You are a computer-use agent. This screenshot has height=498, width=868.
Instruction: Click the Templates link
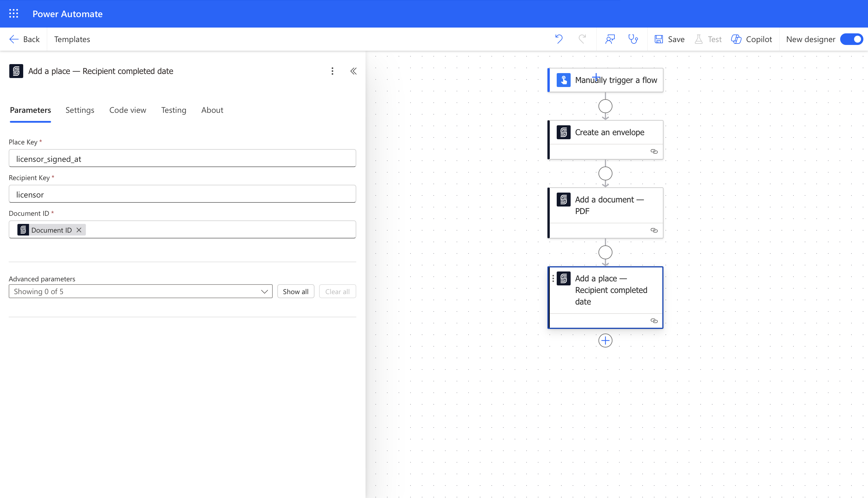[x=72, y=39]
